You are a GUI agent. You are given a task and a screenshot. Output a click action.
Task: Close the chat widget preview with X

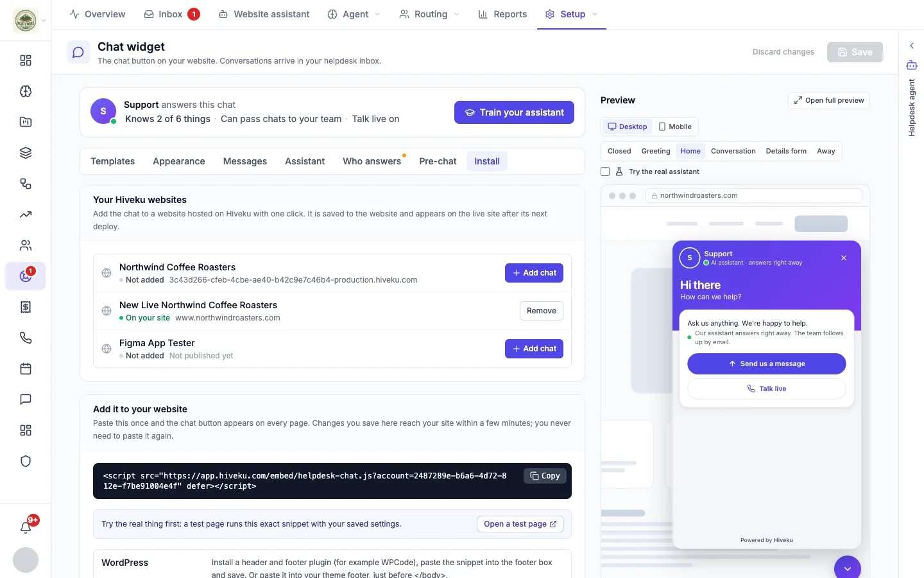click(x=844, y=258)
